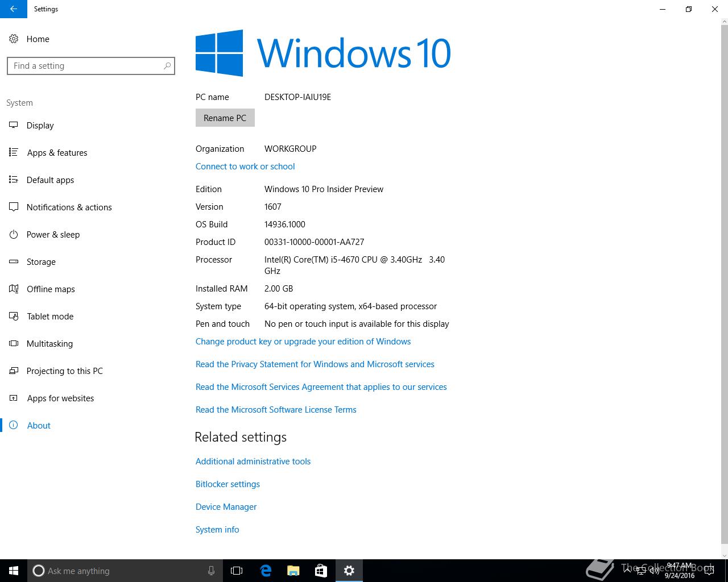Click the Apps for websites icon
The image size is (728, 582).
tap(14, 398)
